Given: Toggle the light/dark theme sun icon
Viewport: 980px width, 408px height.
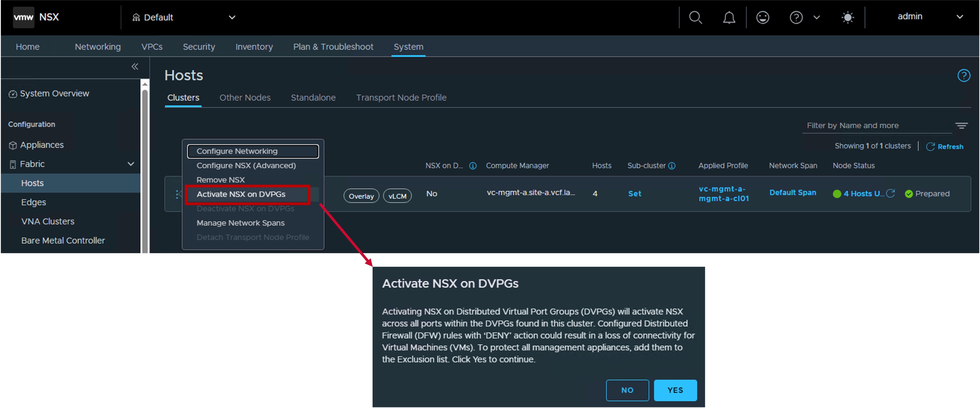Looking at the screenshot, I should 848,18.
